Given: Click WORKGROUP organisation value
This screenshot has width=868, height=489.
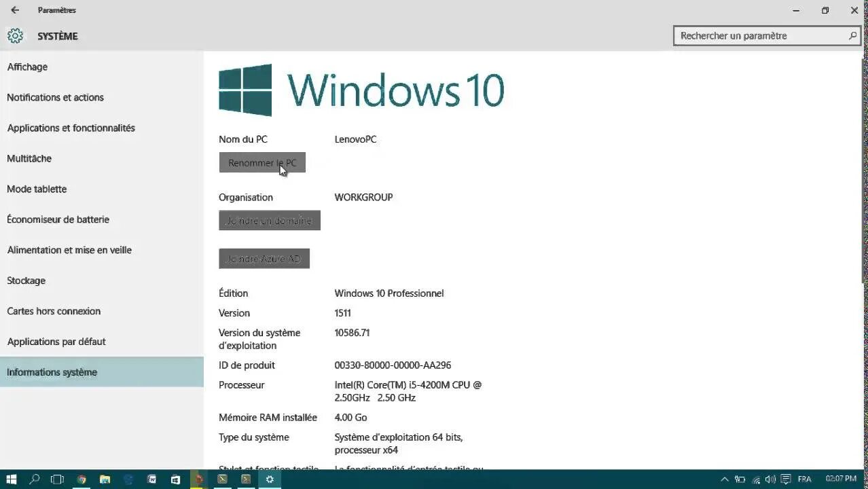Looking at the screenshot, I should pyautogui.click(x=363, y=197).
